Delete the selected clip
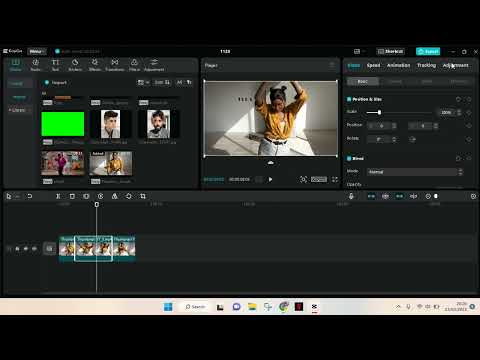This screenshot has height=360, width=480. click(72, 196)
